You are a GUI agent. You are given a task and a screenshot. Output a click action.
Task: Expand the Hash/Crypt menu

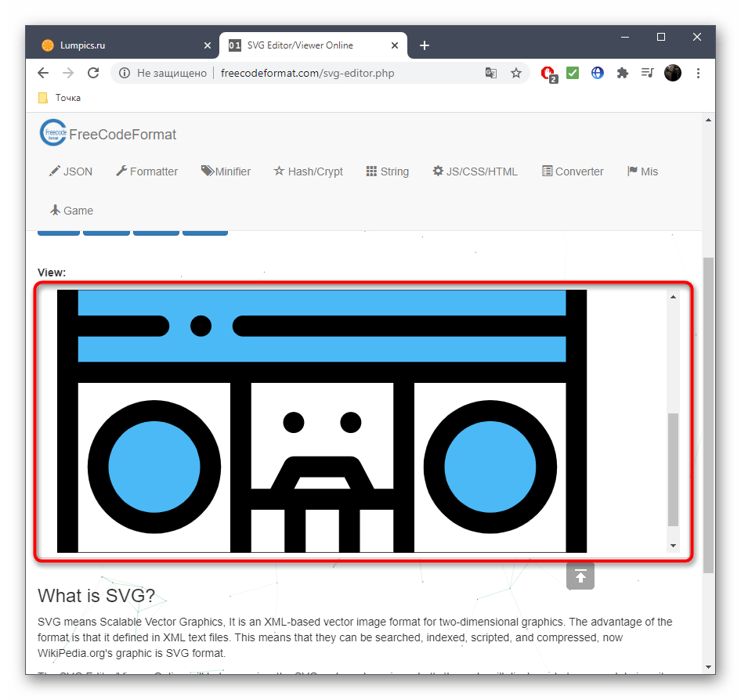[x=308, y=171]
